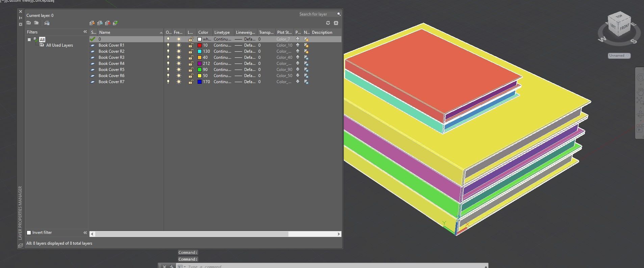Freeze the Book Cover R5 layer

(x=179, y=70)
